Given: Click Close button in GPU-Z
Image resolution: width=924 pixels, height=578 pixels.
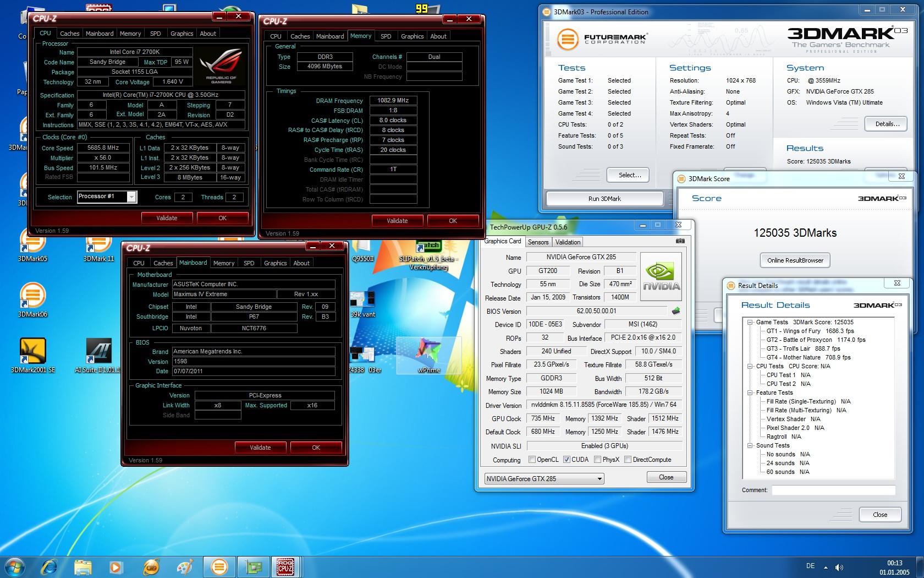Looking at the screenshot, I should (x=666, y=477).
